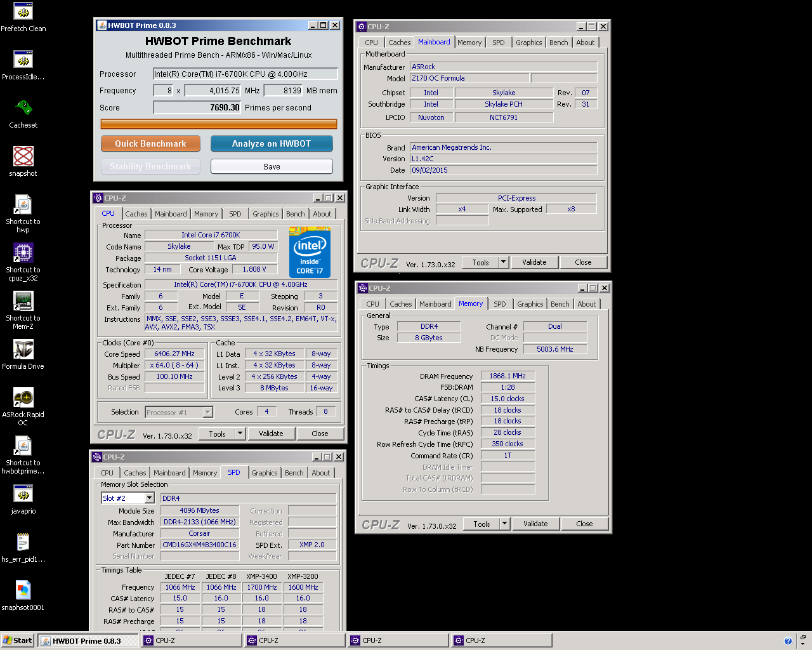Open Mainboard tab in the SPD window
The height and width of the screenshot is (650, 812).
pyautogui.click(x=169, y=473)
